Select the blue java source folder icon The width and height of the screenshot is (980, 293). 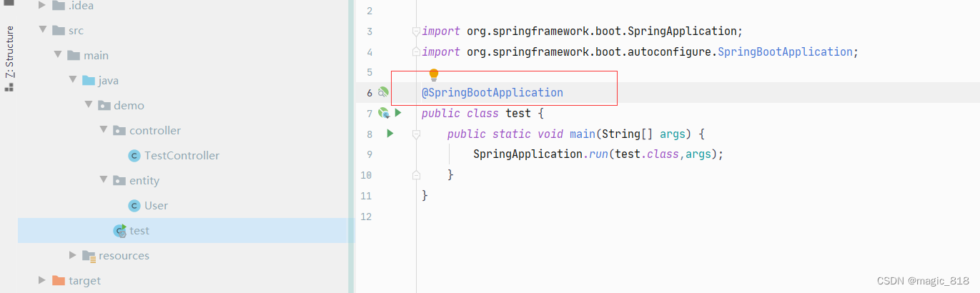[89, 80]
